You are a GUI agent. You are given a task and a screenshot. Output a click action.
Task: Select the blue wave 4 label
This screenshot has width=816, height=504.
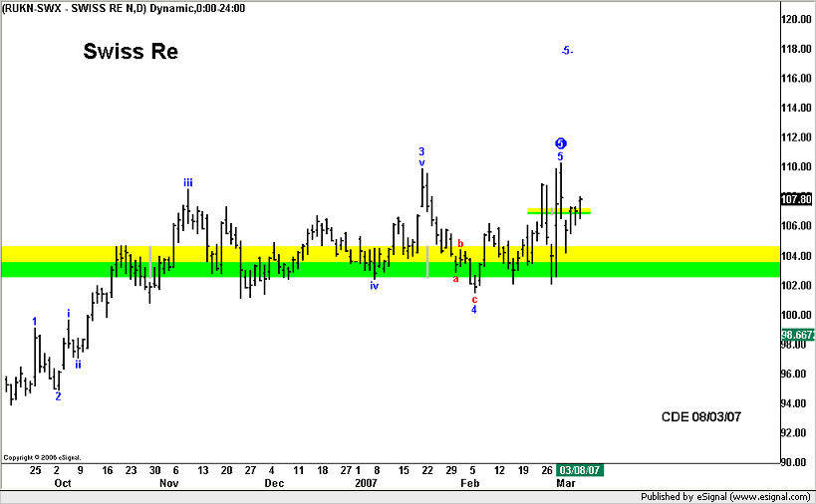click(x=474, y=310)
